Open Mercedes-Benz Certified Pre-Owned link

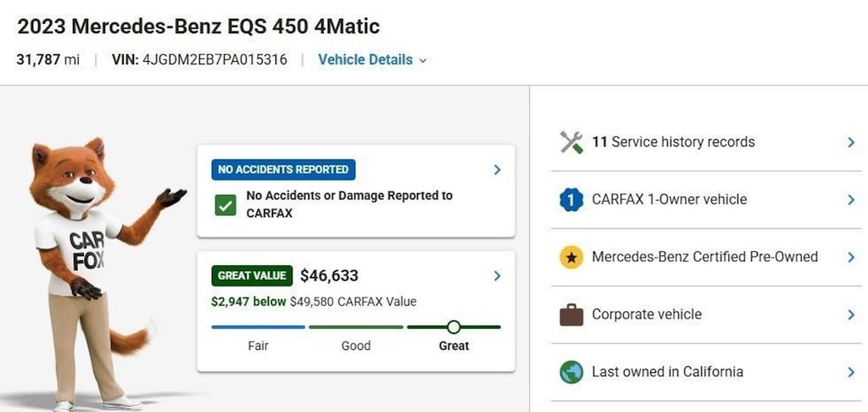704,257
